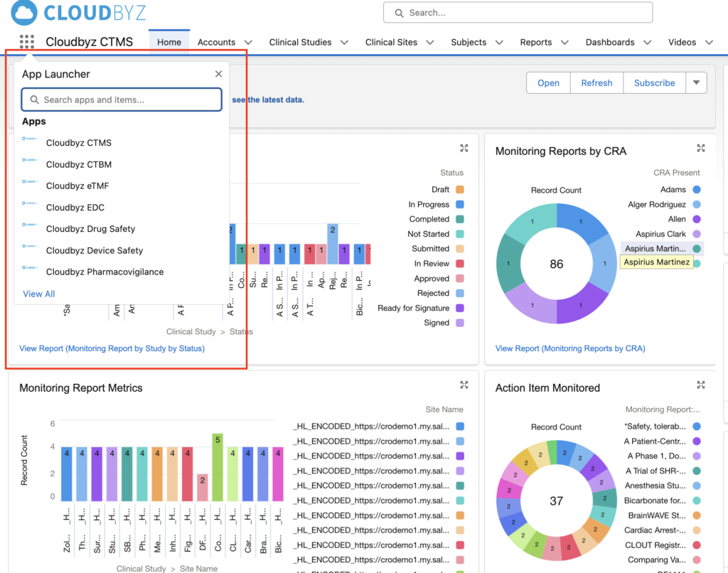Open the Dashboards tab
The width and height of the screenshot is (728, 573).
click(610, 42)
